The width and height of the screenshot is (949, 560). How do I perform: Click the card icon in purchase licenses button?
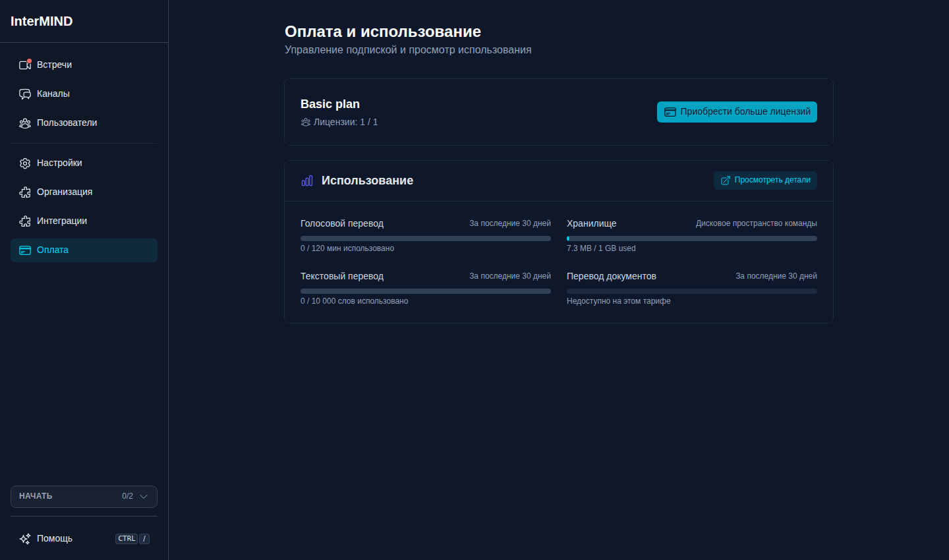click(670, 112)
